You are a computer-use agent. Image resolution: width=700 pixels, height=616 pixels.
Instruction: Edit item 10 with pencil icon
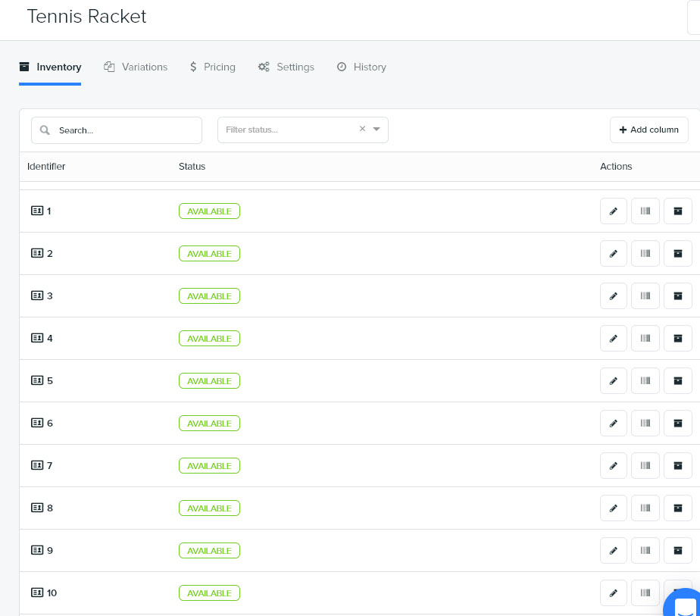[x=614, y=593]
